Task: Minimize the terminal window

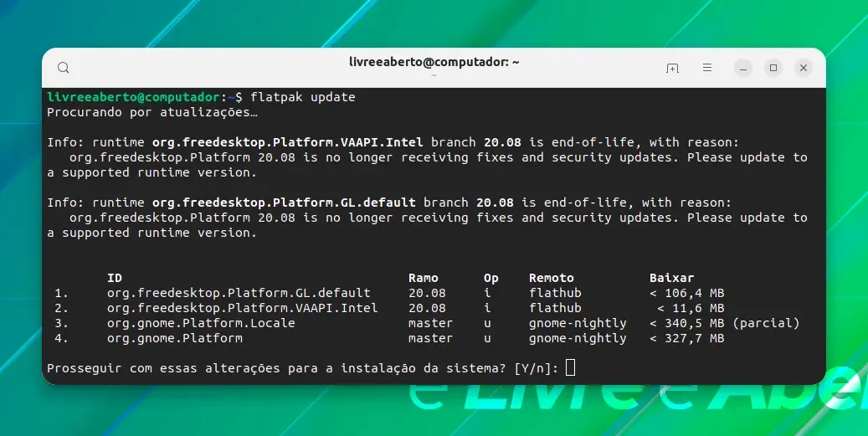Action: tap(743, 68)
